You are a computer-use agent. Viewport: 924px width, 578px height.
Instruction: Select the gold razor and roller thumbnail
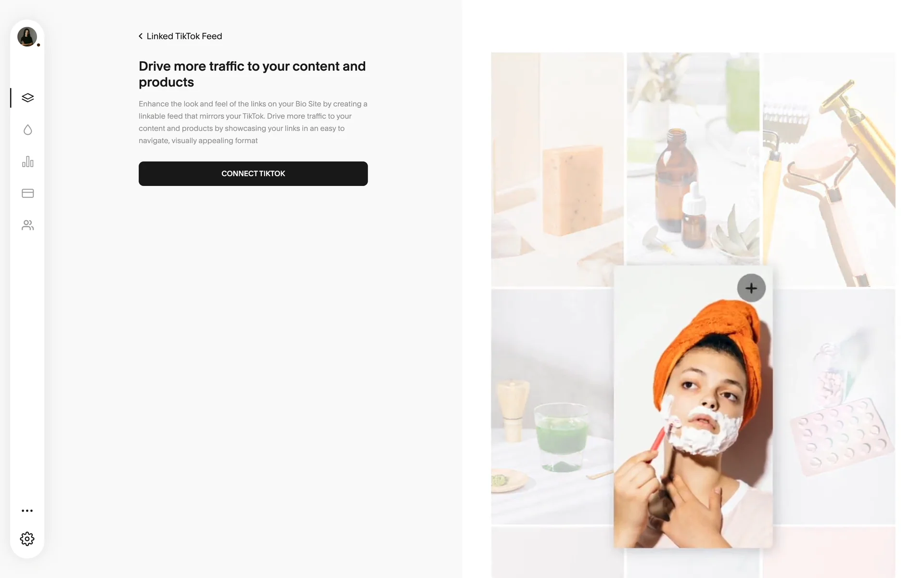pyautogui.click(x=829, y=170)
